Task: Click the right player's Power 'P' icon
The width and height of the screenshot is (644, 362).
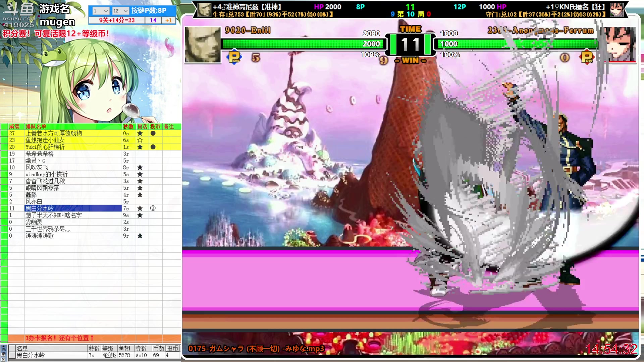Action: [587, 57]
